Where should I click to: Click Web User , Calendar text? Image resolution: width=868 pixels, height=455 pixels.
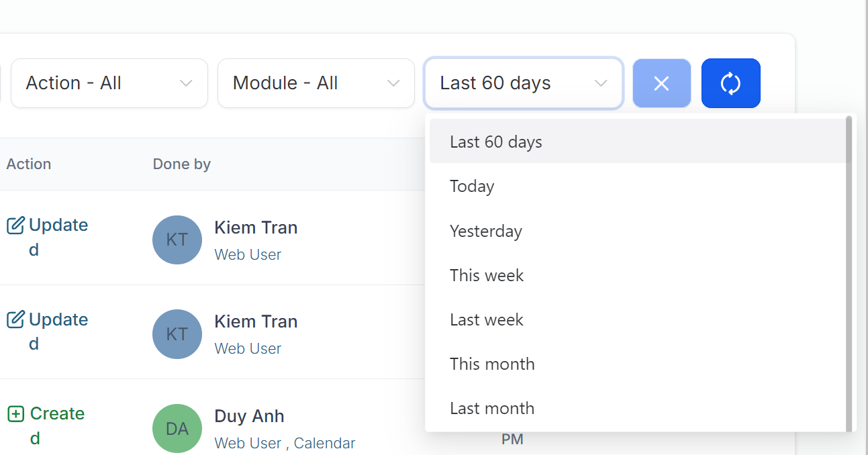pos(285,443)
